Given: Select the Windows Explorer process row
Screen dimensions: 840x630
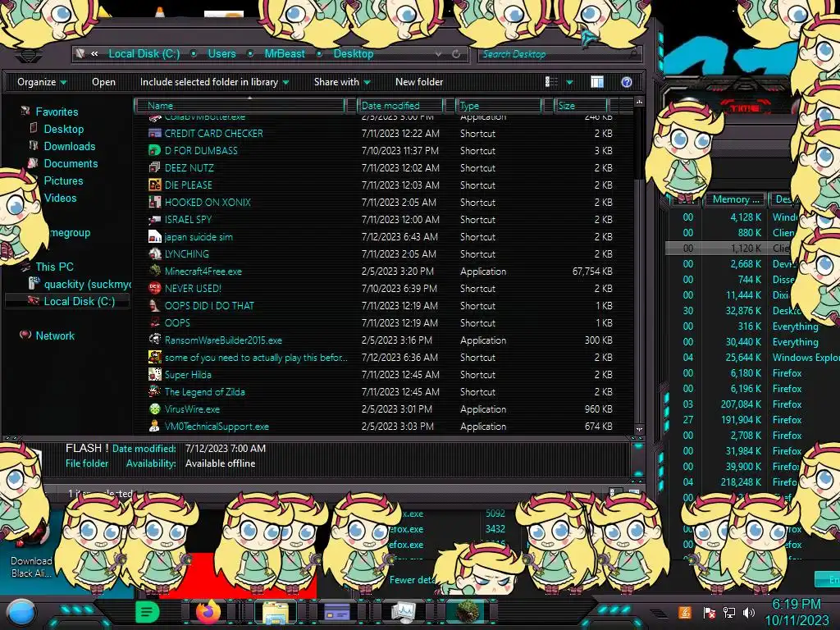Looking at the screenshot, I should coord(754,358).
